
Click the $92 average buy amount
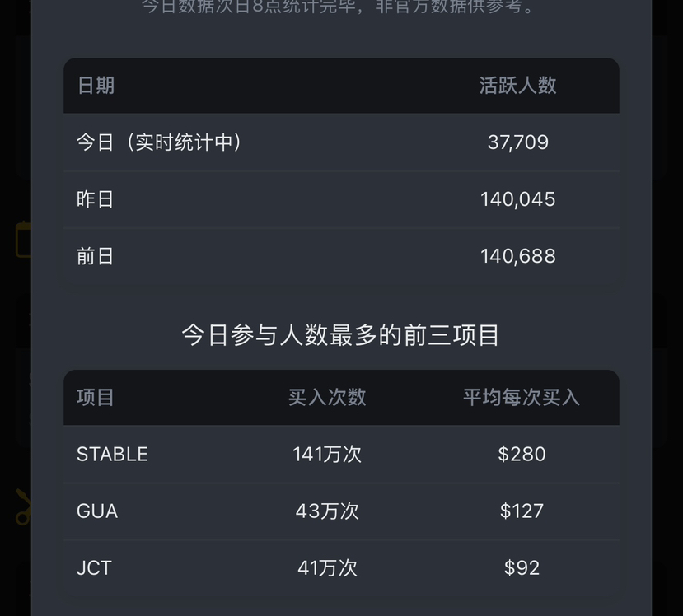pos(522,568)
